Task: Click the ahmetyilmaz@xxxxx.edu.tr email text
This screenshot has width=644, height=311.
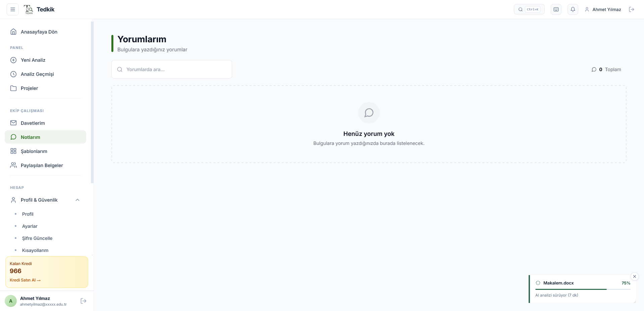Action: [x=43, y=305]
